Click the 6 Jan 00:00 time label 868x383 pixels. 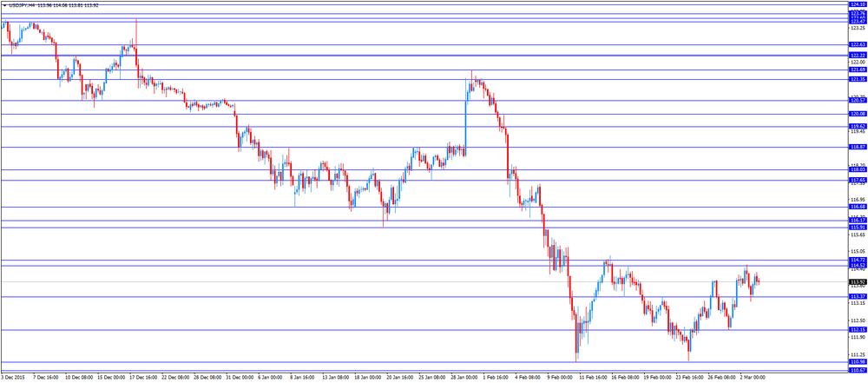(271, 378)
